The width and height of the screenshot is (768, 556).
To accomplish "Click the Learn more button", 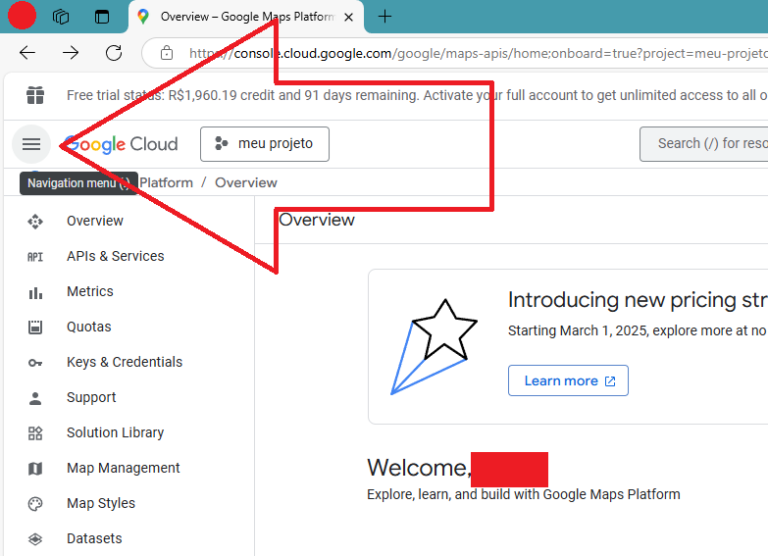I will (568, 381).
